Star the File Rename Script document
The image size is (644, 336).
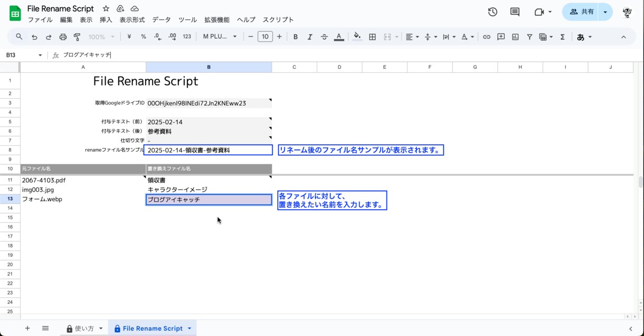(106, 8)
